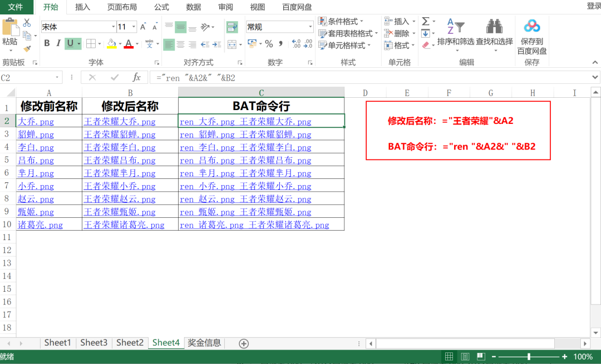
Task: Toggle wrap text button
Action: (x=231, y=27)
